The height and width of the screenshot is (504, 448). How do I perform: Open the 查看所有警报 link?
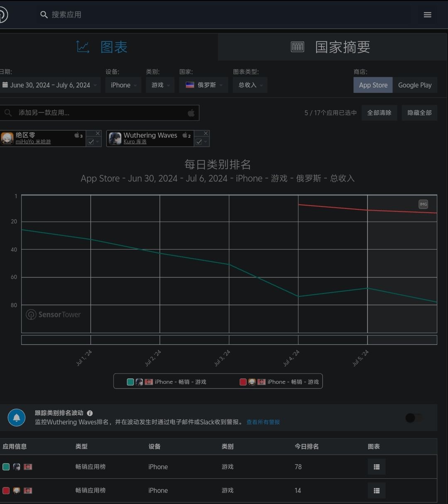tap(263, 422)
